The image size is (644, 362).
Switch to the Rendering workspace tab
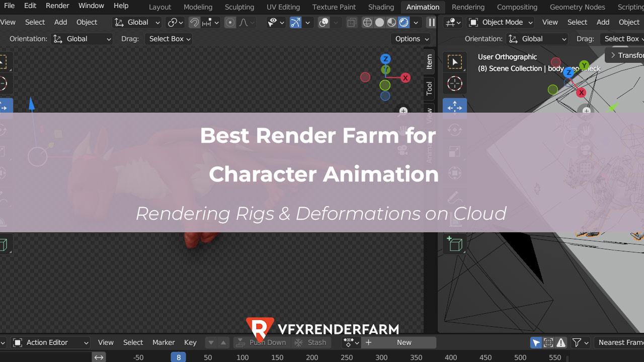click(468, 7)
